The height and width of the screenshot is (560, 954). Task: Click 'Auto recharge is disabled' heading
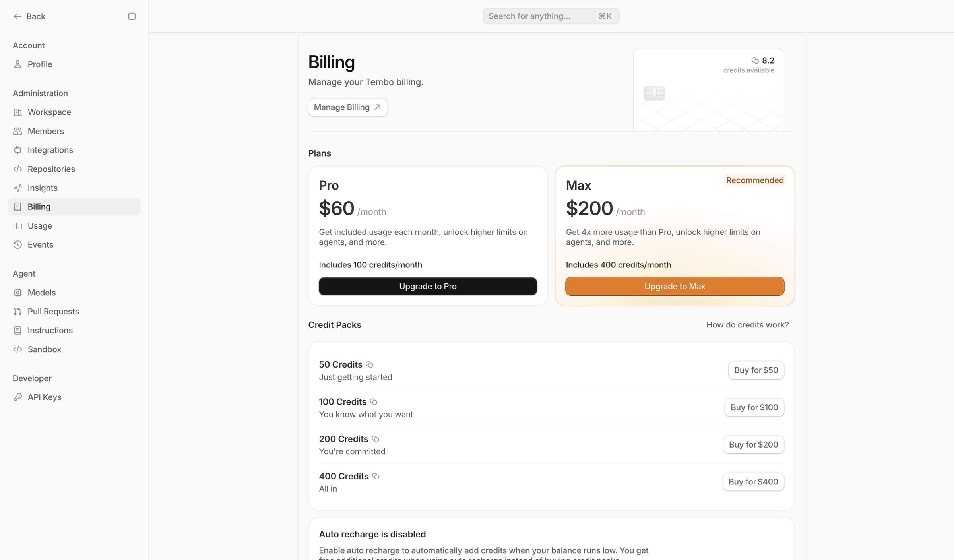372,534
